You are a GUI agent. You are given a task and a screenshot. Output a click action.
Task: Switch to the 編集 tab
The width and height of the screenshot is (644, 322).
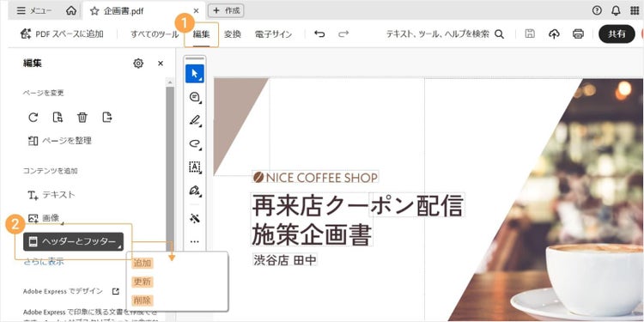click(201, 34)
